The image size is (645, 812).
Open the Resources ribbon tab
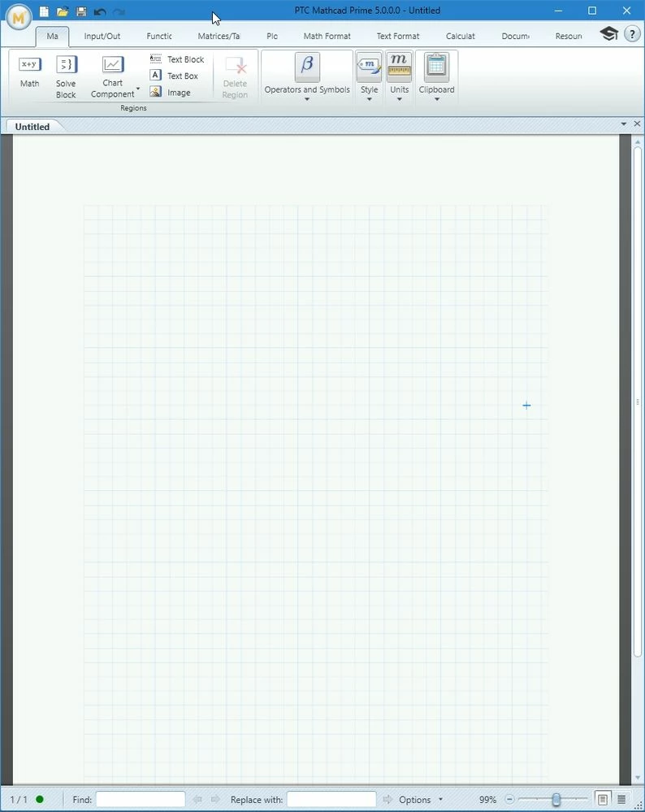(x=569, y=37)
